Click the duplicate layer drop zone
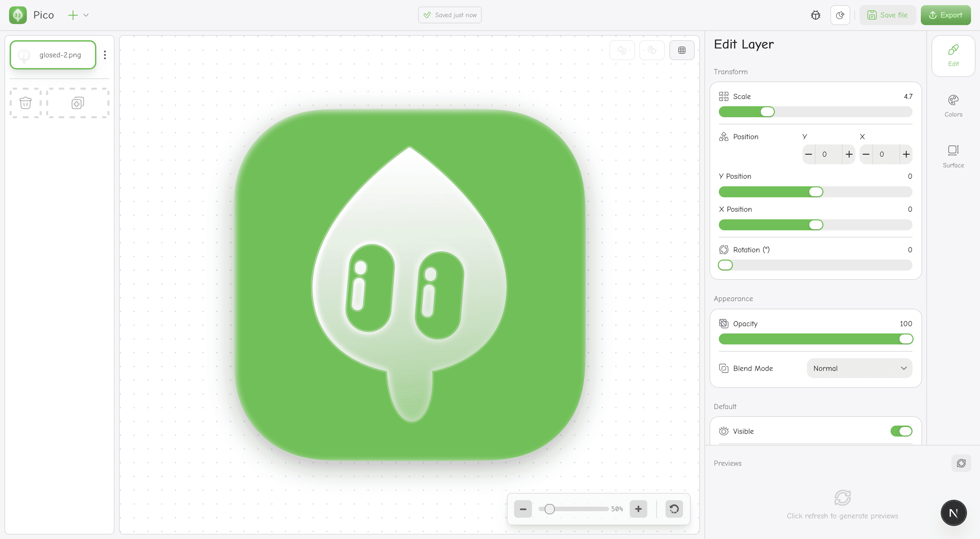Viewport: 980px width, 539px height. (x=77, y=103)
